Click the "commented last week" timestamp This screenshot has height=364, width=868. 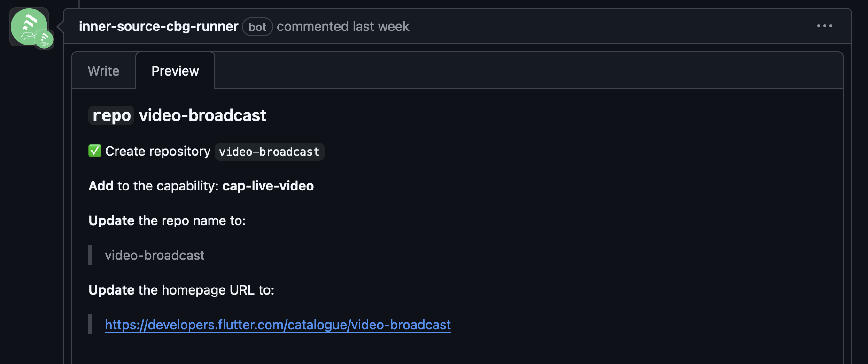(x=343, y=26)
